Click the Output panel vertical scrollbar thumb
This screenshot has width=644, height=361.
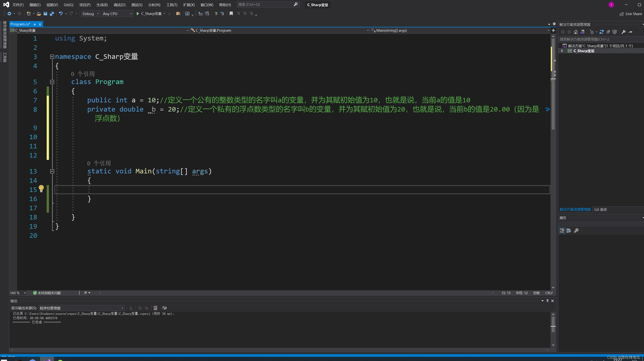point(553,324)
